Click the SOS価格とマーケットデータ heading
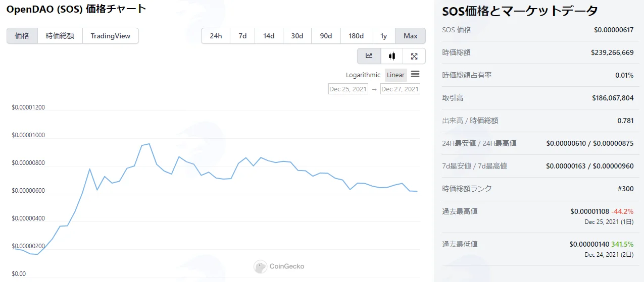 tap(520, 11)
